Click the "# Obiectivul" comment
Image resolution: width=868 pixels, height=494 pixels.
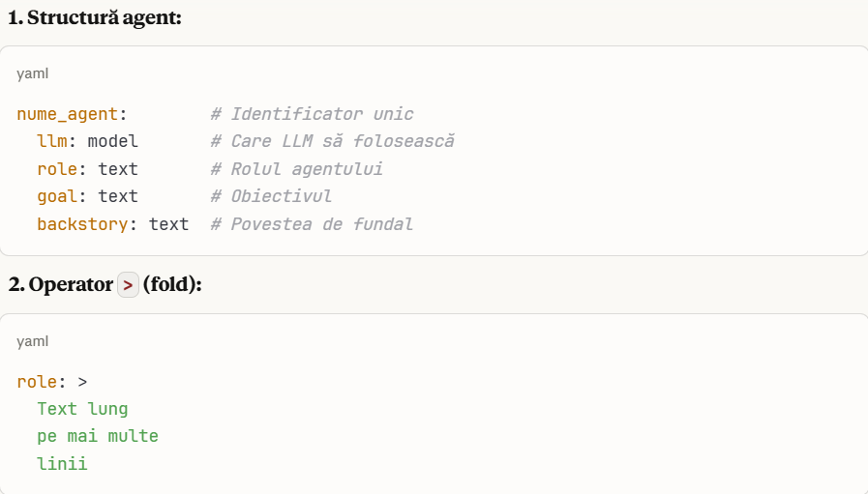271,196
